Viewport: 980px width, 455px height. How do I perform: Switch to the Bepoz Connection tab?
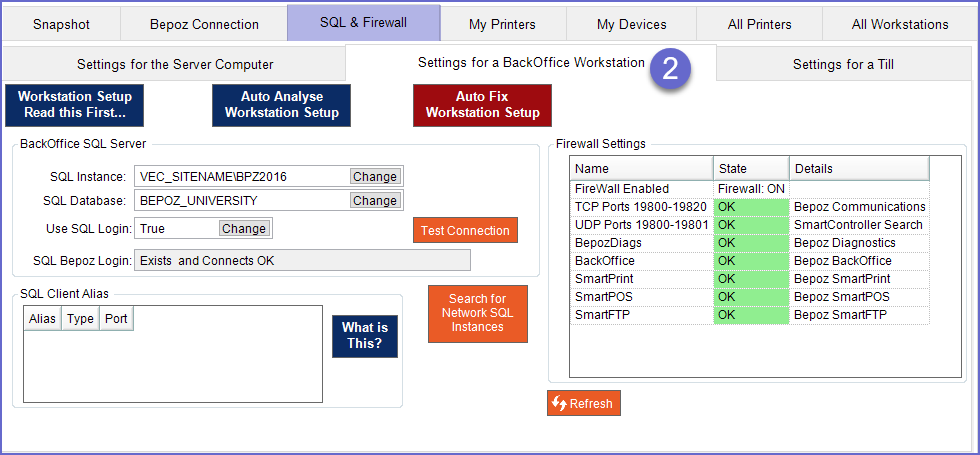click(x=204, y=24)
